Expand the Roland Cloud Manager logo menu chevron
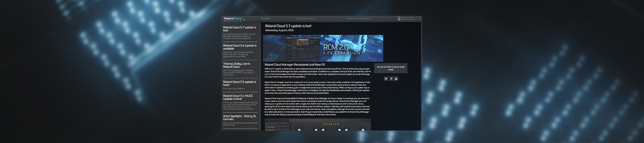644x143 pixels. coord(244,19)
